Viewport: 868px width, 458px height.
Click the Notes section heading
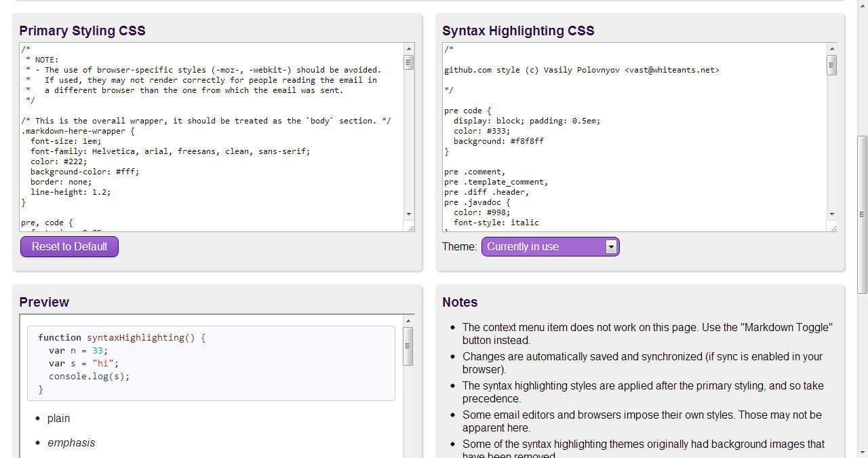[x=460, y=303]
